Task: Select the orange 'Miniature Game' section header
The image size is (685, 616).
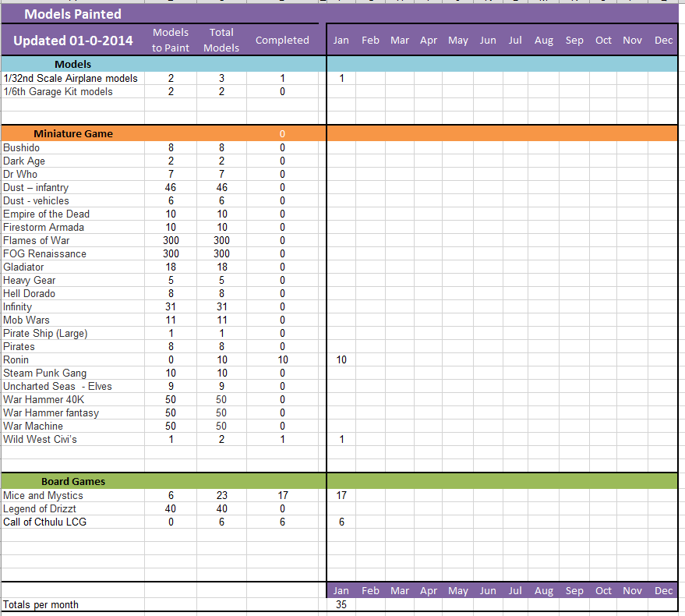Action: [73, 134]
